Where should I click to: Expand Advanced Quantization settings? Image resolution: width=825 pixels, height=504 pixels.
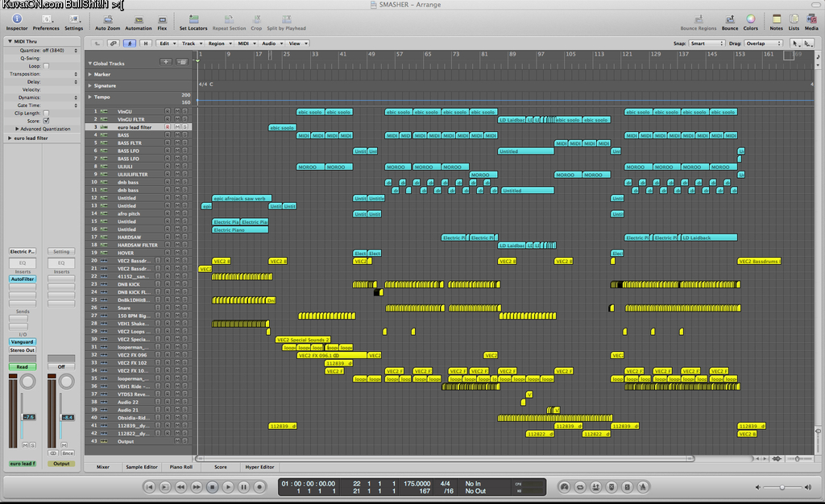pyautogui.click(x=17, y=129)
